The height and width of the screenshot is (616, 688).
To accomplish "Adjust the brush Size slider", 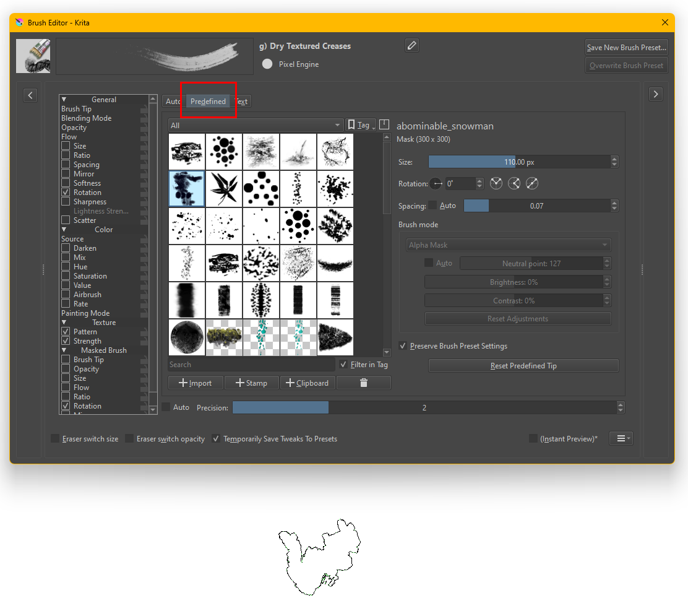I will click(519, 162).
